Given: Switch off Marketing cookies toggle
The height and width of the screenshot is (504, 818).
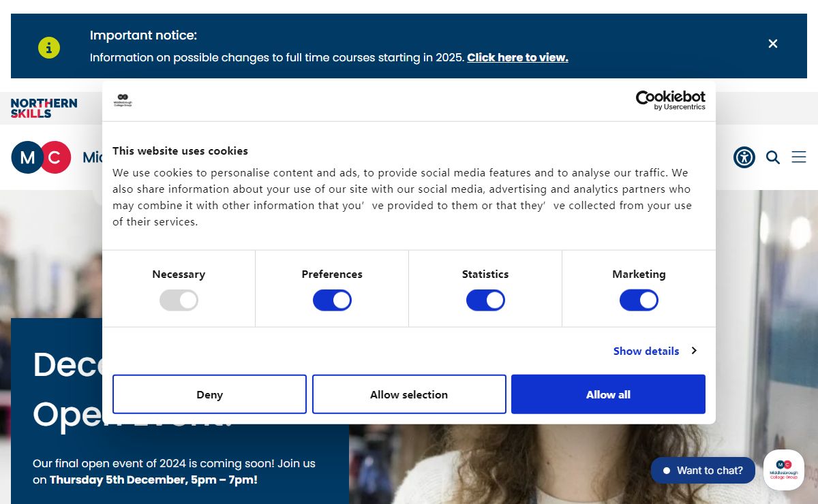Looking at the screenshot, I should click(639, 300).
